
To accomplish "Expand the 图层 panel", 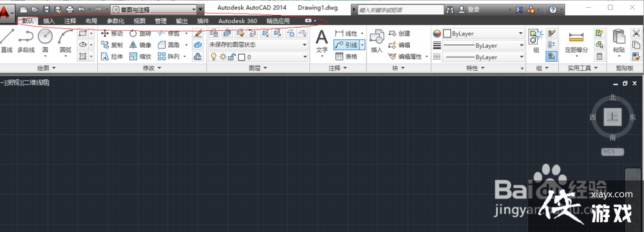I will click(x=258, y=68).
